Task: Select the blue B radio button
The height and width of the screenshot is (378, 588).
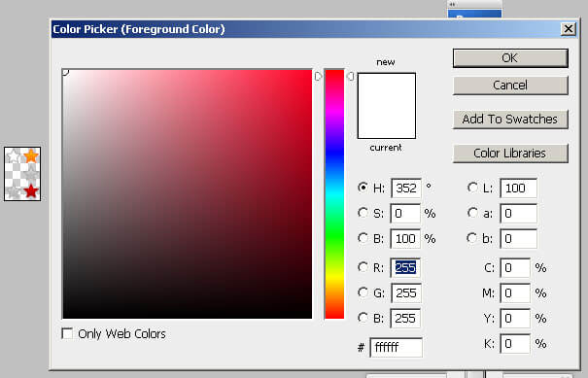Action: coord(363,318)
